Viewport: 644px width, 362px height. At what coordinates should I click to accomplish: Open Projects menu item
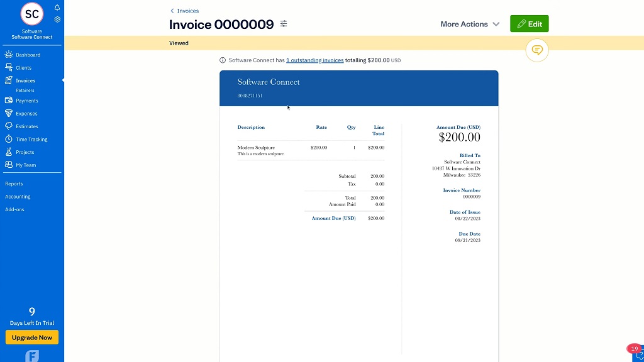click(x=25, y=152)
